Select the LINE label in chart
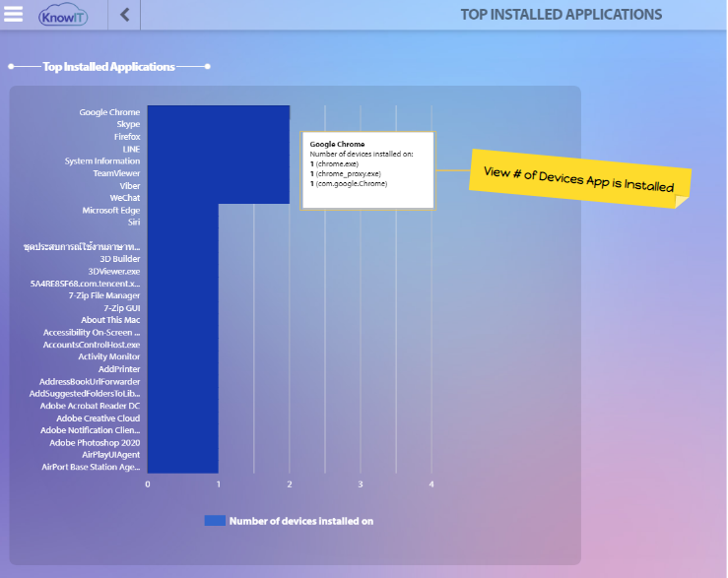 pos(131,149)
